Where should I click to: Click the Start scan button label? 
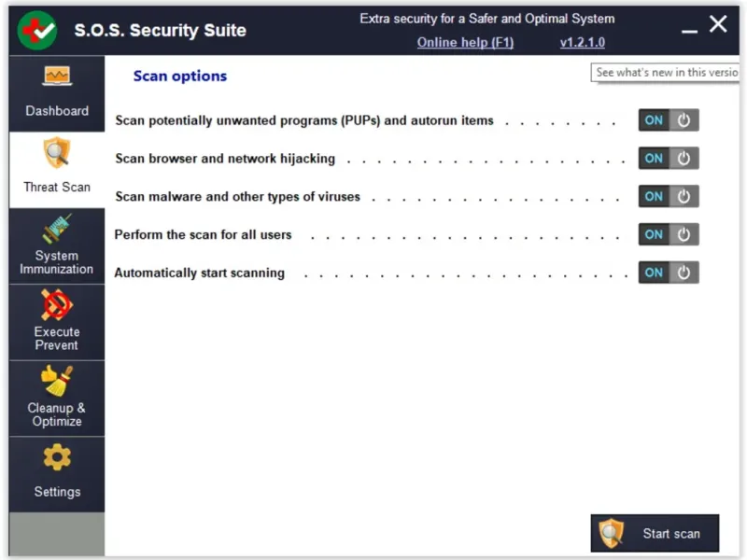pyautogui.click(x=670, y=534)
